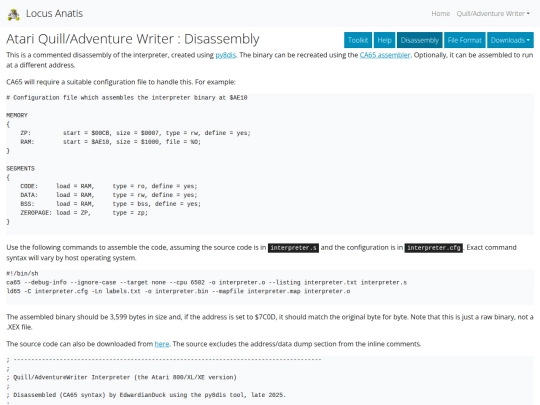Click the 'BSS:' segment definition line
Screen dimensions: 540x405
111,204
